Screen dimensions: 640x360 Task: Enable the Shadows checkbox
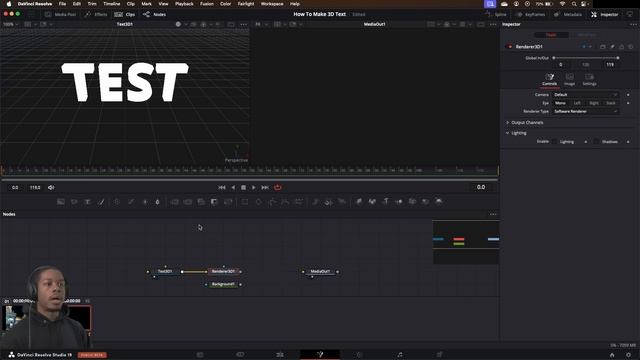point(596,142)
